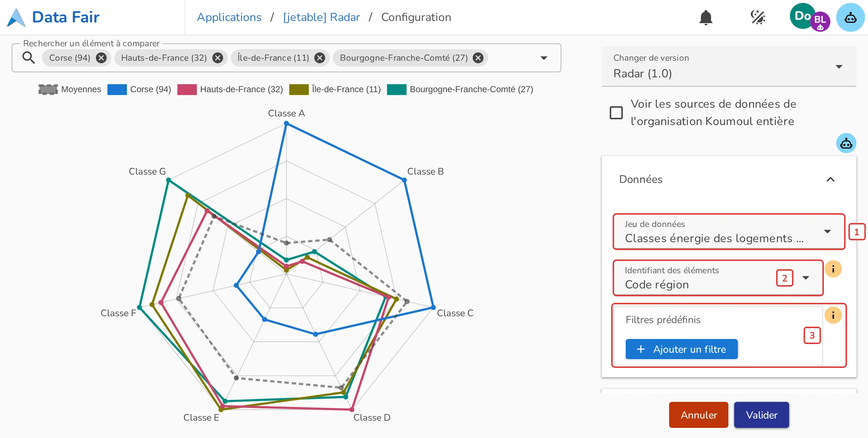Go to Applications breadcrumb
Viewport: 868px width, 438px height.
(229, 17)
